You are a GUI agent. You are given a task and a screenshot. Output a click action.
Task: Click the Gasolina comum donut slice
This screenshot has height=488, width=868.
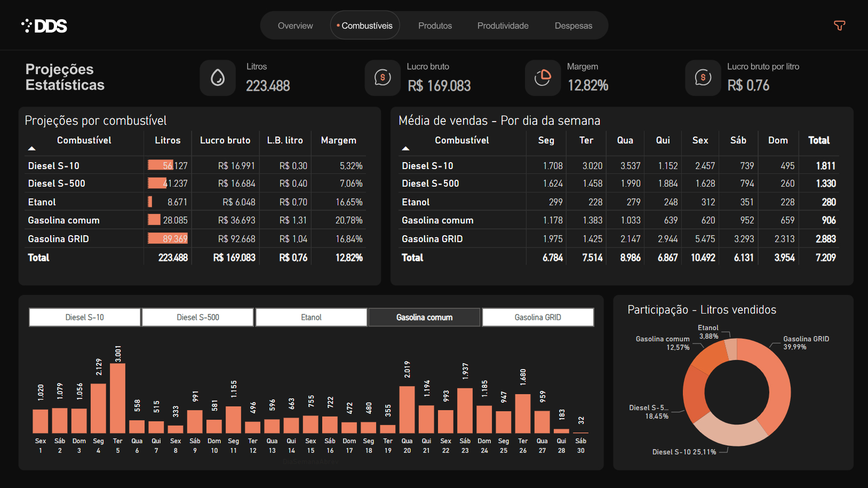point(710,359)
